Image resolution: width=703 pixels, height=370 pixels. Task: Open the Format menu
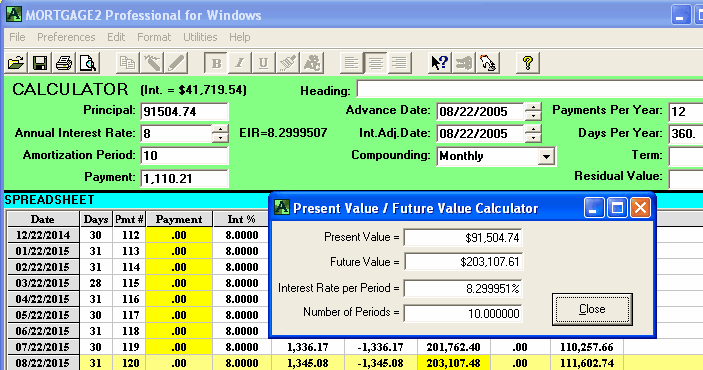click(154, 37)
